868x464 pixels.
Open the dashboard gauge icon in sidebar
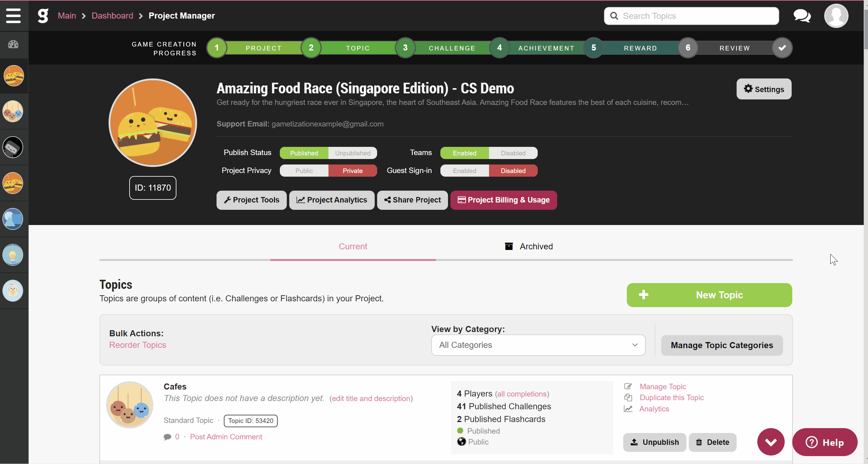(x=13, y=44)
